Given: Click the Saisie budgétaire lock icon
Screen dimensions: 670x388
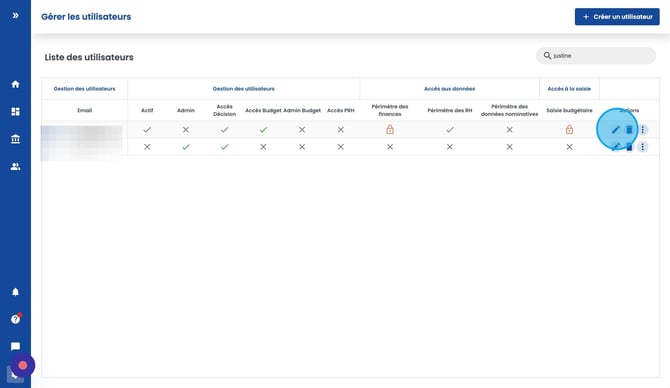Looking at the screenshot, I should (569, 129).
